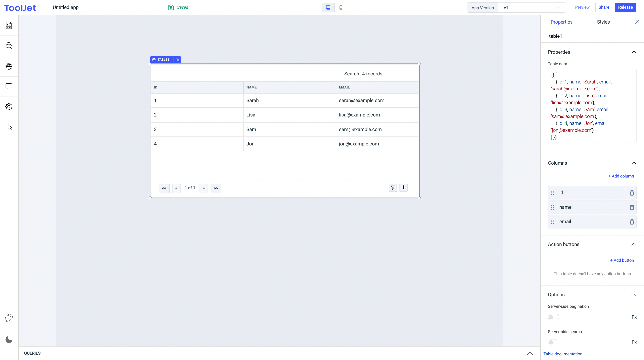This screenshot has height=360, width=644.
Task: Go to the last table page
Action: (216, 188)
